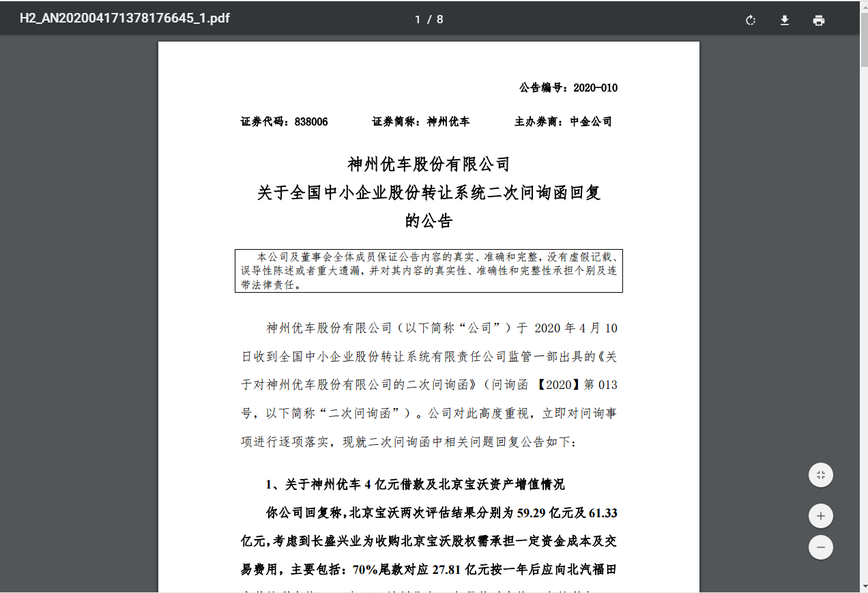Rotate the PDF document clockwise
Image resolution: width=868 pixels, height=593 pixels.
pyautogui.click(x=751, y=20)
